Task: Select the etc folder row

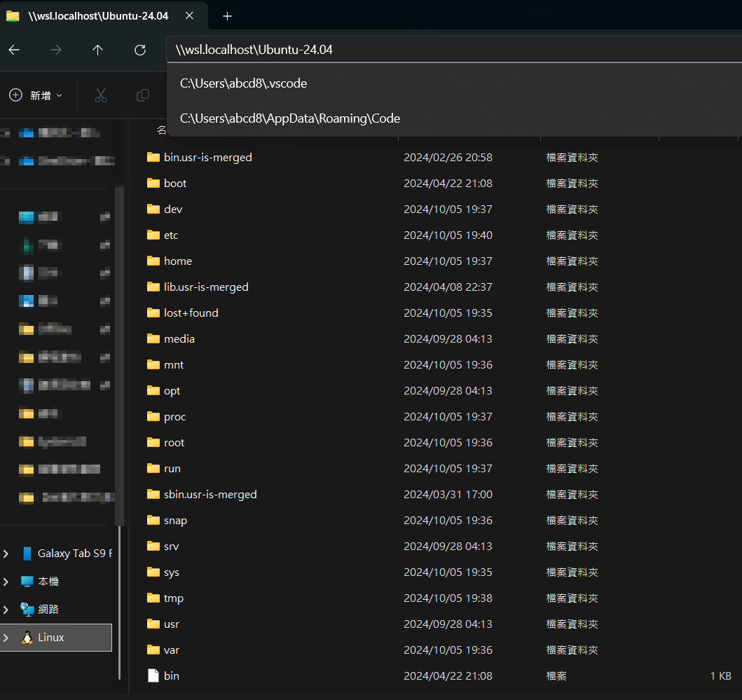Action: pos(171,235)
